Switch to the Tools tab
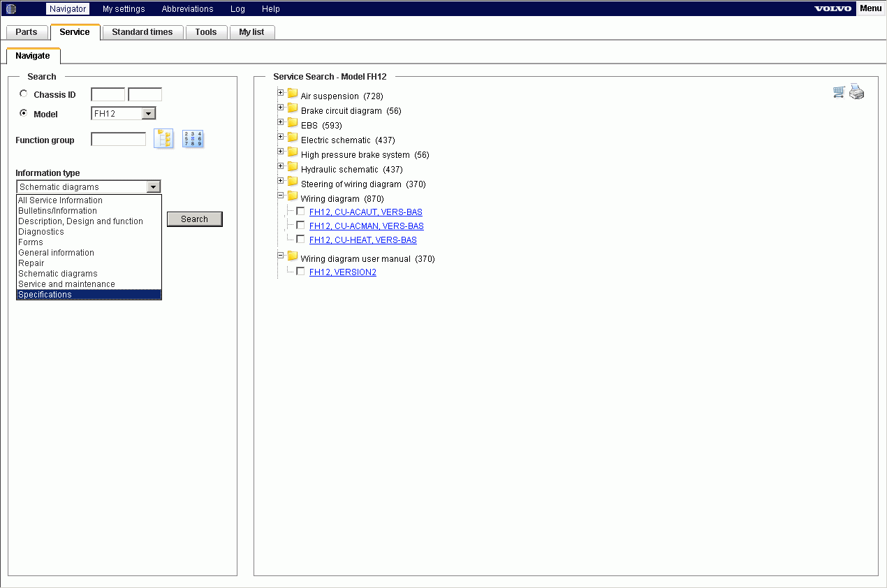The width and height of the screenshot is (887, 588). tap(206, 32)
